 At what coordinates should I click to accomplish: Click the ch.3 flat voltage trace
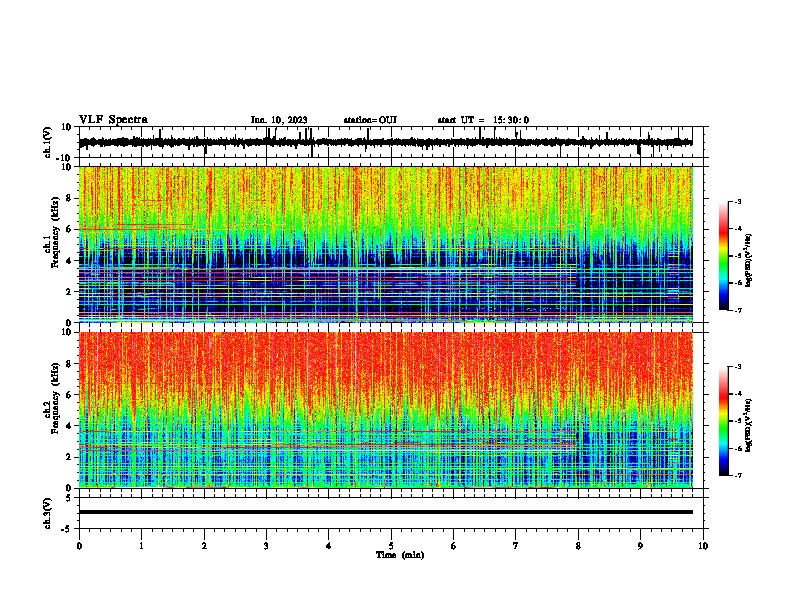(385, 512)
